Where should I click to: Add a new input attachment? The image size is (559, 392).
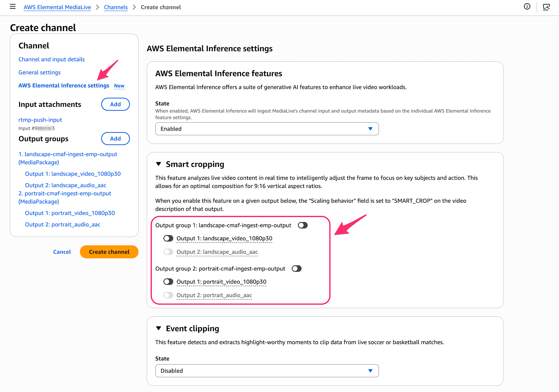point(115,104)
